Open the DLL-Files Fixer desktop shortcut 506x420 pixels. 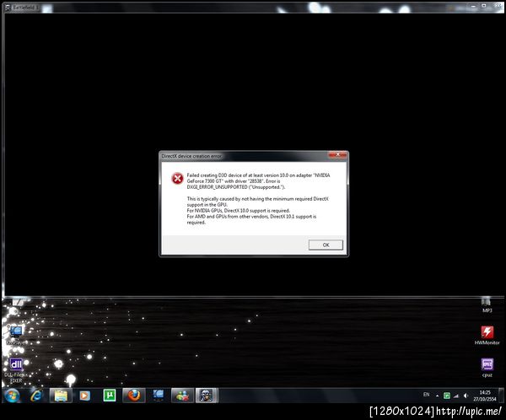(16, 370)
